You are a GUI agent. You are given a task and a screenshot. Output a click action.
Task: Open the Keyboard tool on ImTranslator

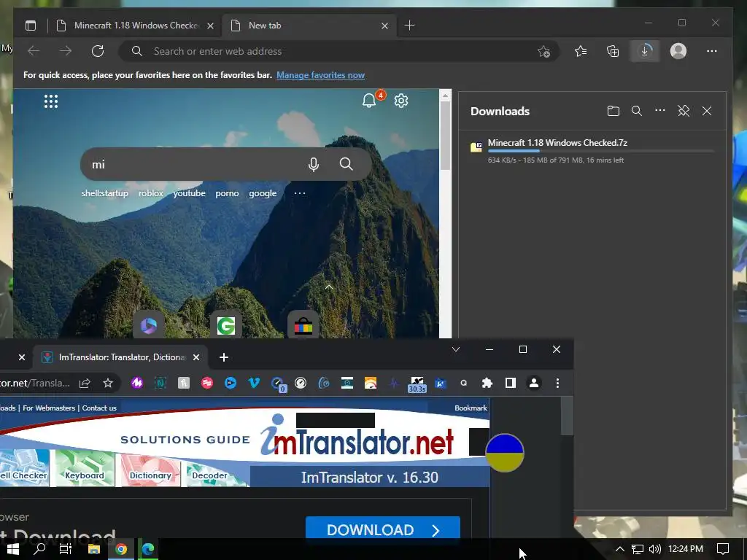[85, 469]
